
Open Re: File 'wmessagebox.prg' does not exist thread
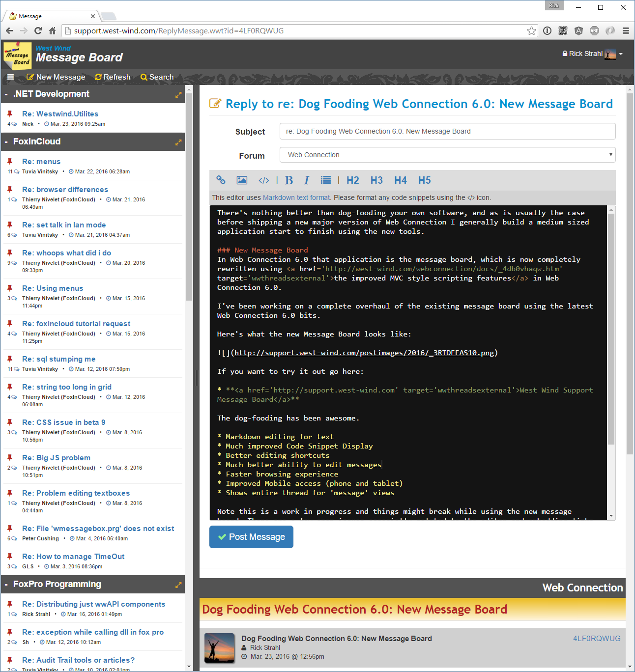(98, 529)
